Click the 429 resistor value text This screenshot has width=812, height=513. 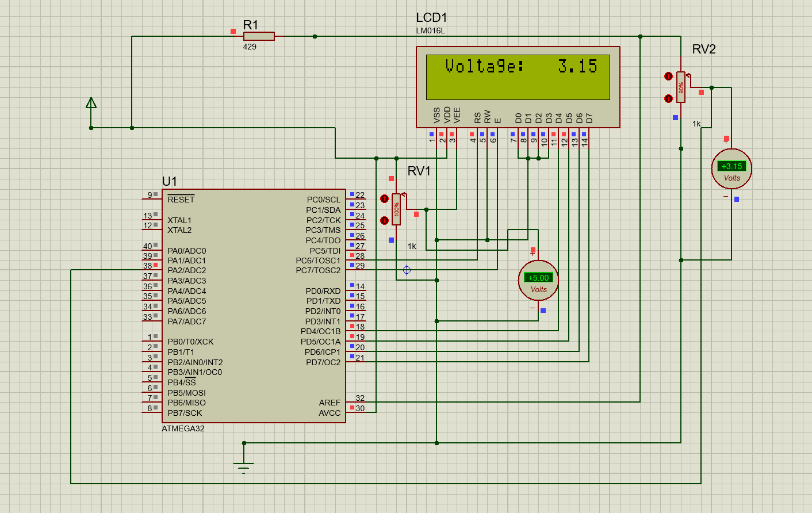tap(250, 47)
